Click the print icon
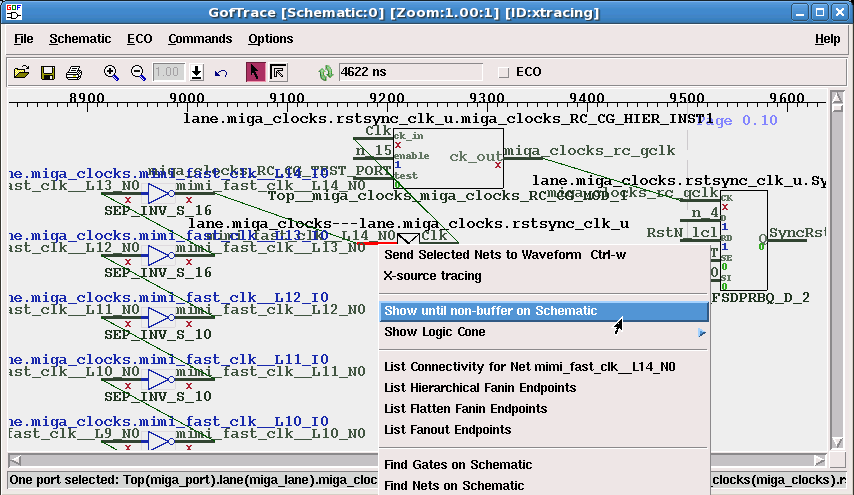The width and height of the screenshot is (854, 495). point(73,72)
